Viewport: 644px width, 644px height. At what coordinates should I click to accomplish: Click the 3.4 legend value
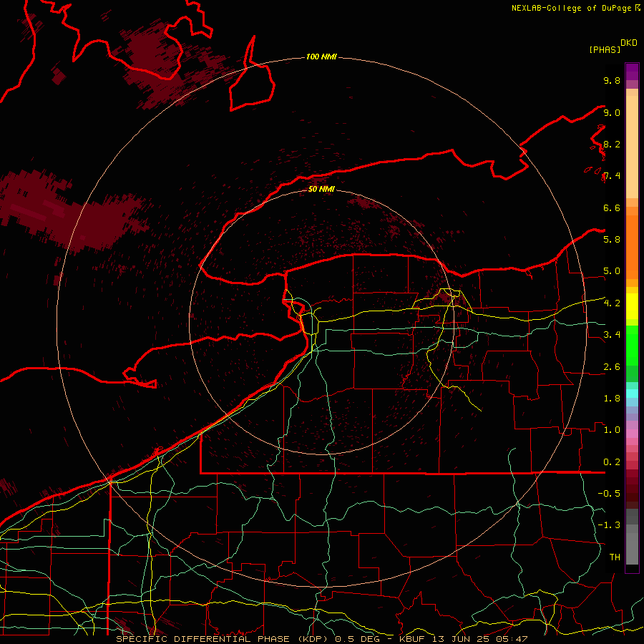click(x=612, y=335)
